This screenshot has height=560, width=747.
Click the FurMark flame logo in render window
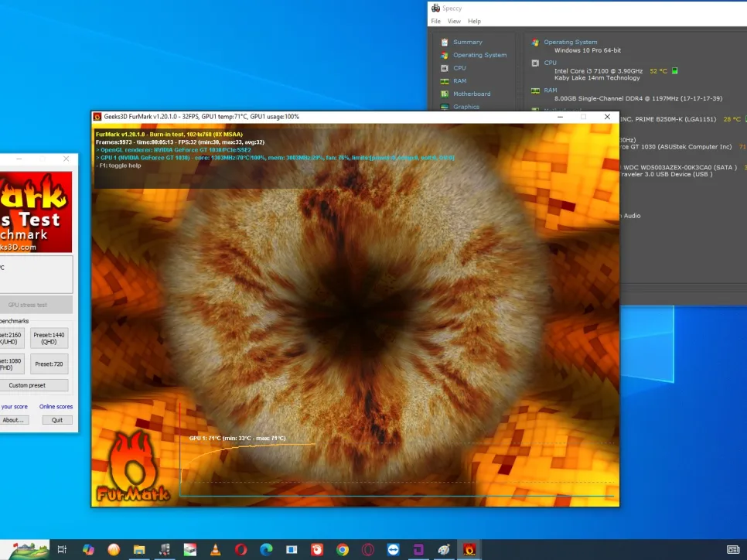[x=132, y=466]
